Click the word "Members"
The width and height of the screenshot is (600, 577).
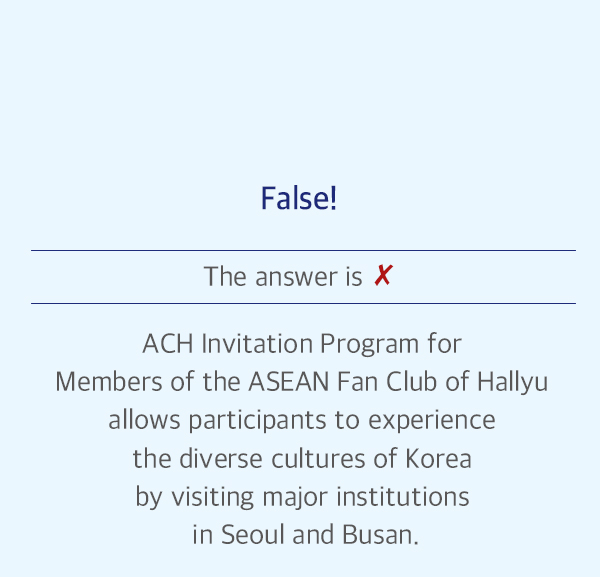pyautogui.click(x=109, y=382)
